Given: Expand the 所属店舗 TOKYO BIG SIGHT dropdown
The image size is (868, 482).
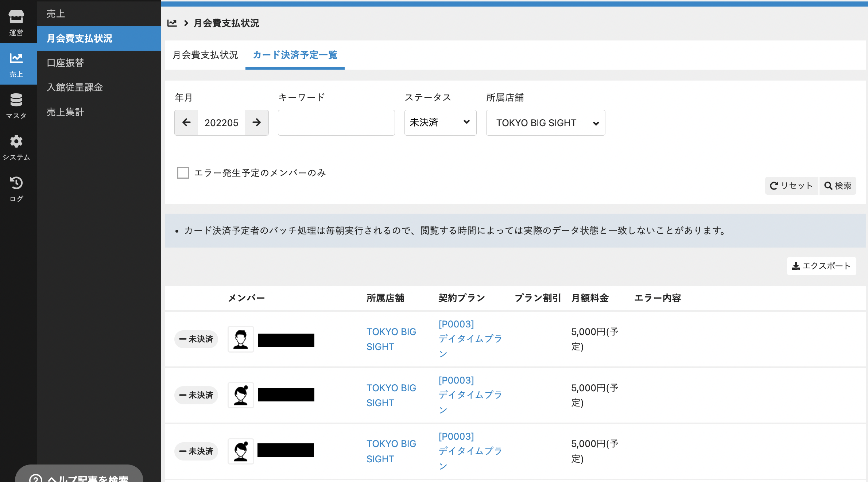Looking at the screenshot, I should click(545, 123).
